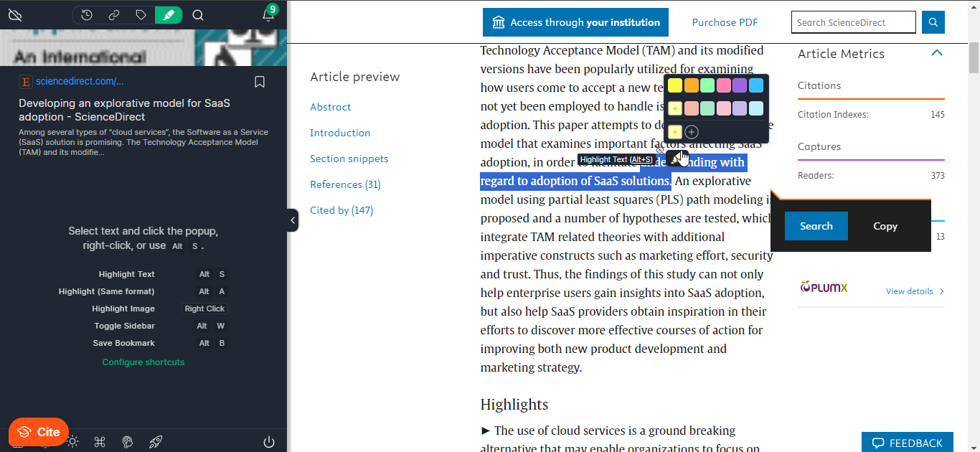Pick the pastel mint green swatch
This screenshot has height=452, width=980.
[x=707, y=108]
